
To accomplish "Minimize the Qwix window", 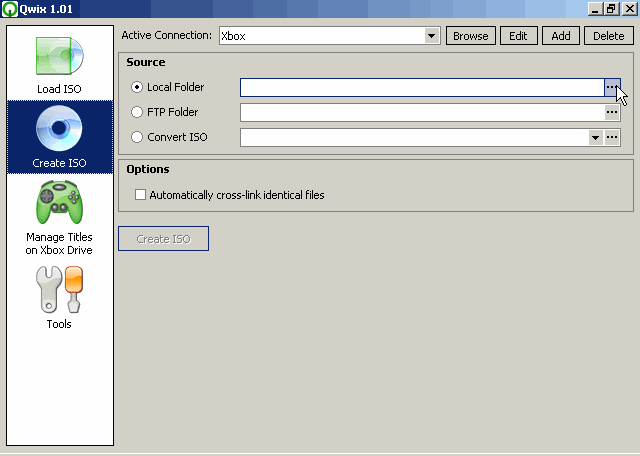I will (595, 9).
